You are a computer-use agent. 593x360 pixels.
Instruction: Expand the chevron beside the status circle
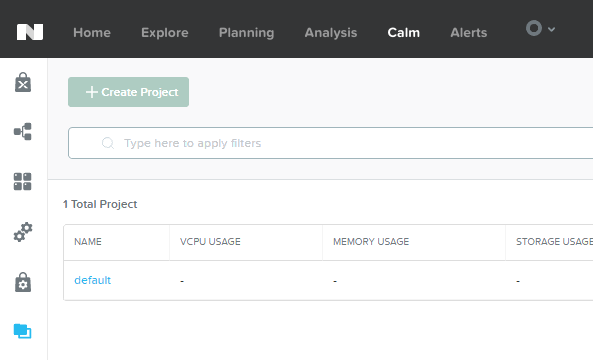click(551, 29)
